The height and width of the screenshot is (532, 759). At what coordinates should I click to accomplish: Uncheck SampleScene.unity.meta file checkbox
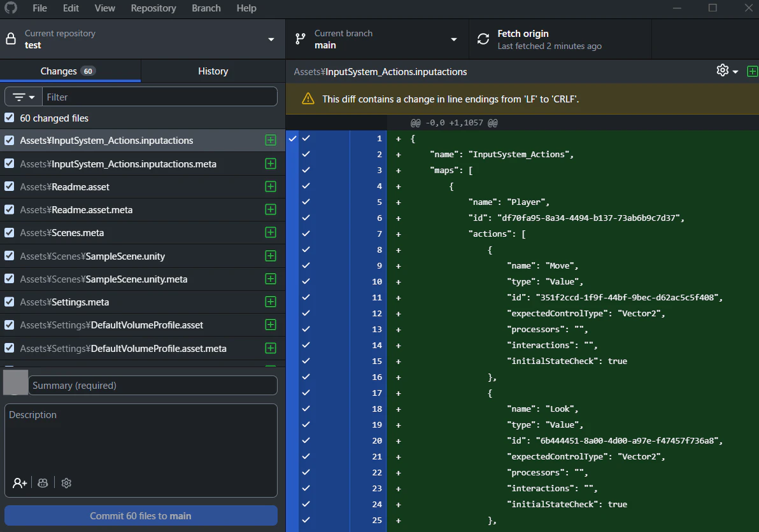pyautogui.click(x=9, y=279)
